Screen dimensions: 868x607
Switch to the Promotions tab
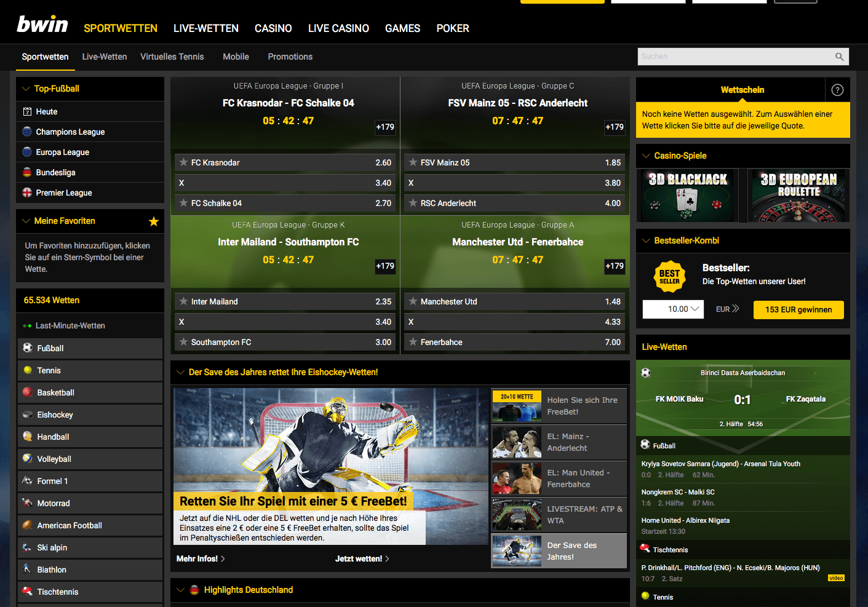(x=290, y=57)
